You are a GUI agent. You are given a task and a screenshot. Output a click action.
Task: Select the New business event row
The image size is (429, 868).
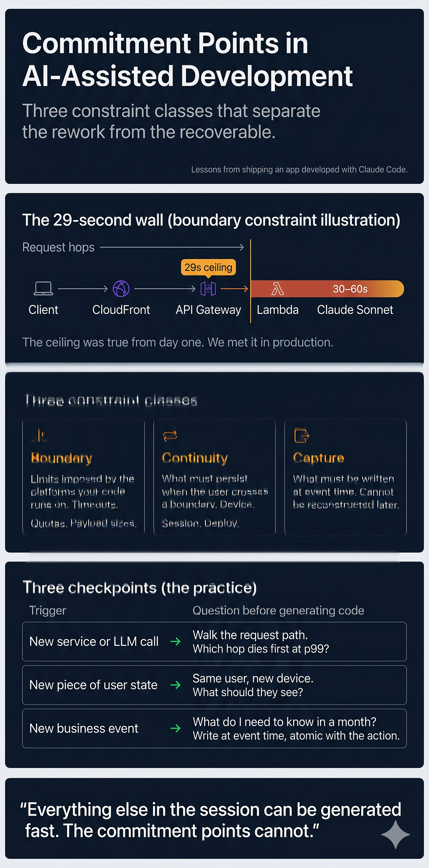pyautogui.click(x=214, y=728)
